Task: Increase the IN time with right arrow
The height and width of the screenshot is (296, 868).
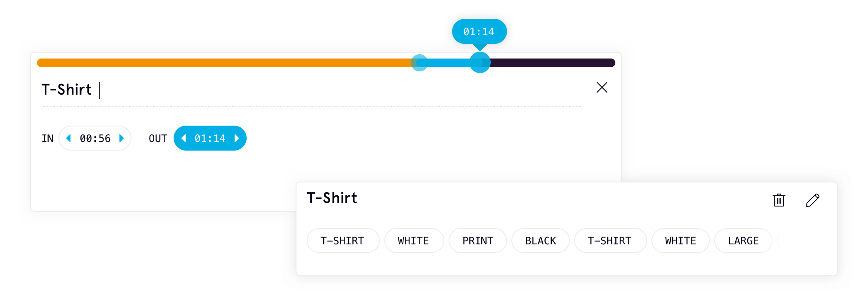Action: pos(122,138)
